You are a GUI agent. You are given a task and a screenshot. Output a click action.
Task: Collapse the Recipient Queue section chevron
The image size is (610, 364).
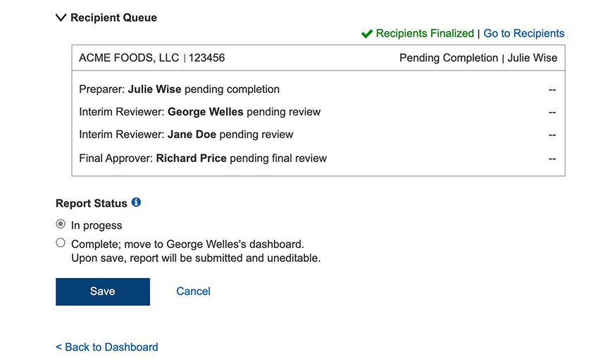click(x=61, y=18)
